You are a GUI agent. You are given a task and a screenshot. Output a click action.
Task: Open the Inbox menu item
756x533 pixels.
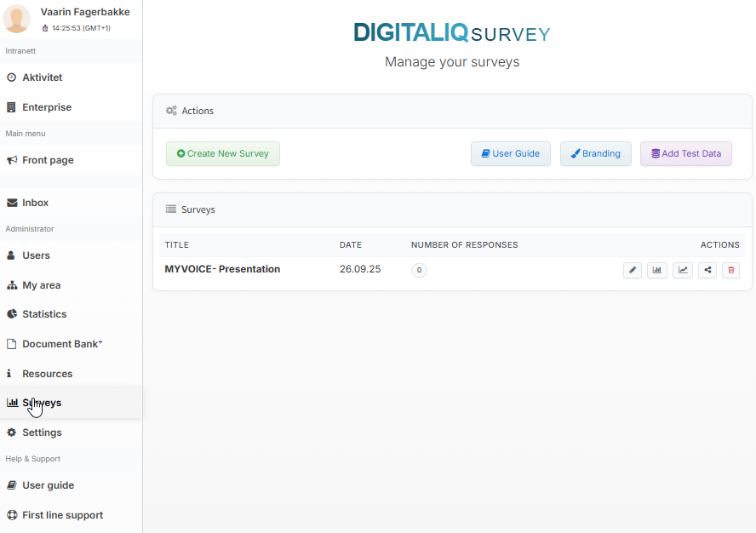(36, 203)
